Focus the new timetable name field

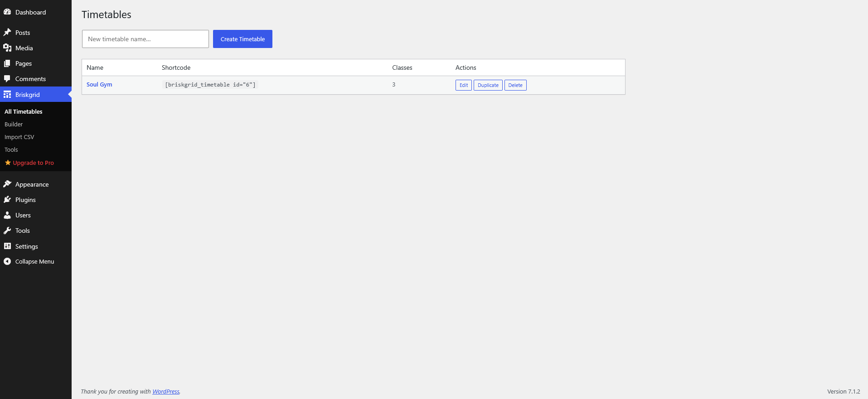click(145, 39)
